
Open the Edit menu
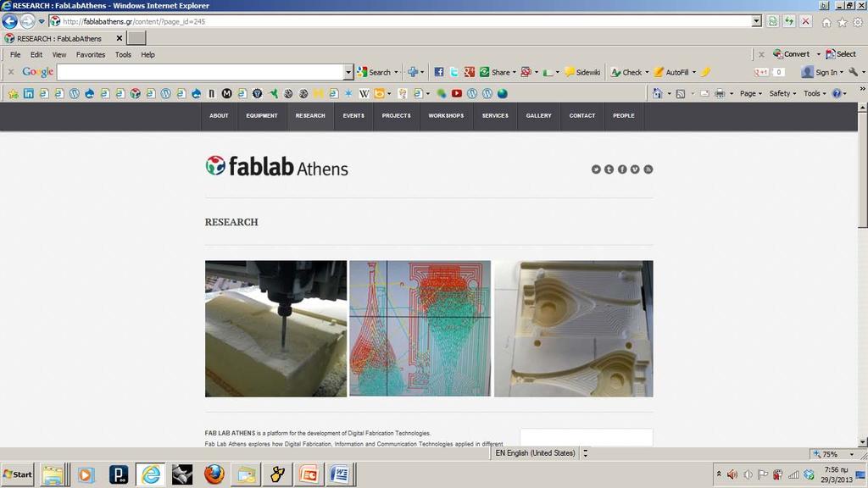pos(36,55)
